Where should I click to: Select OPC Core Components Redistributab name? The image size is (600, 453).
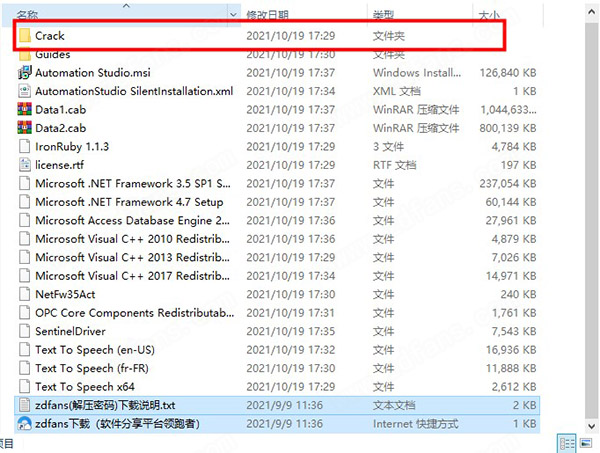coord(135,313)
